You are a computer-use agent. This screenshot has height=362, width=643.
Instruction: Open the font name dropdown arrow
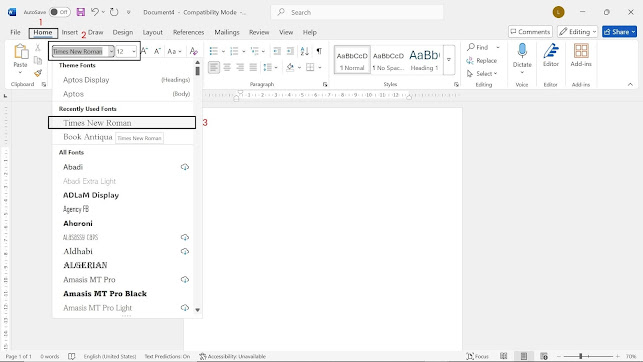click(111, 51)
